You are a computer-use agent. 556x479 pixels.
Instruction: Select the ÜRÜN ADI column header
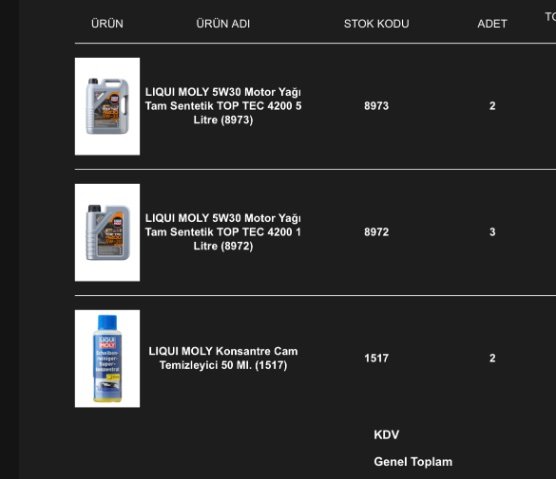pos(223,24)
